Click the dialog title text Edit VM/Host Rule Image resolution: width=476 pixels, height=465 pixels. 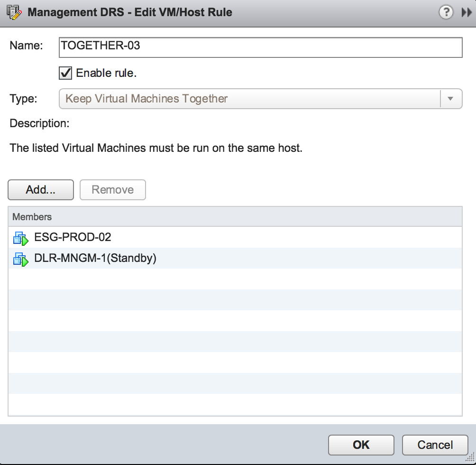click(x=183, y=12)
